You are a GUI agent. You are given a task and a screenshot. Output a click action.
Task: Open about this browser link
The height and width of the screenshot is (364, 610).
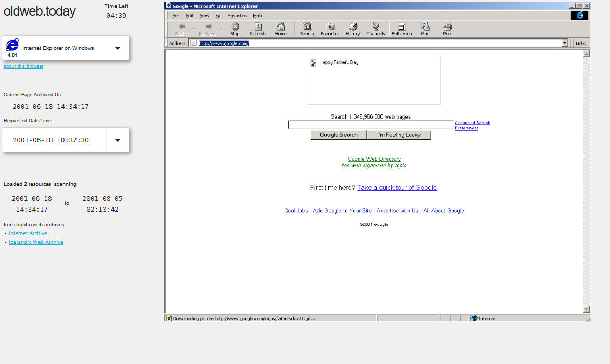coord(23,66)
